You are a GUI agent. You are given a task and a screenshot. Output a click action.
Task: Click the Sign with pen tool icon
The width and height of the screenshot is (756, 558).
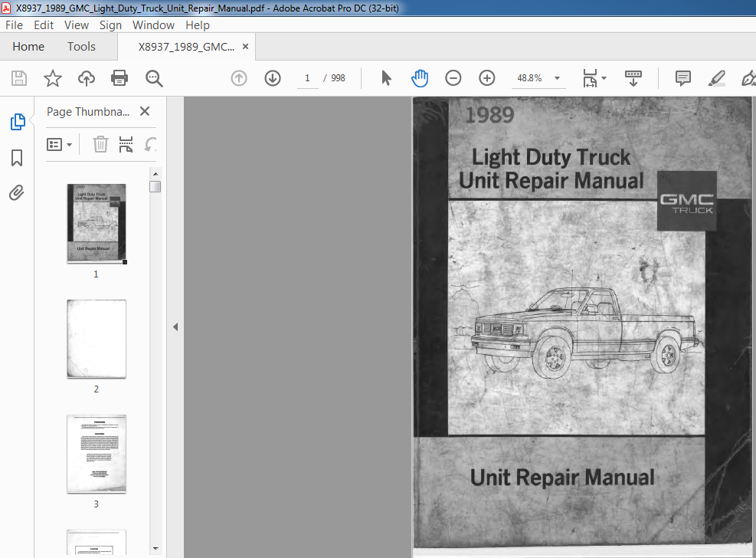point(748,77)
